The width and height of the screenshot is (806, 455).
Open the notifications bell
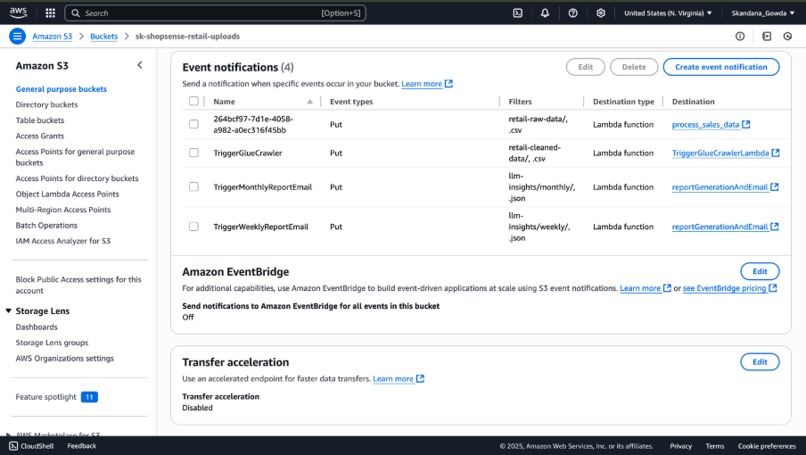pyautogui.click(x=545, y=13)
